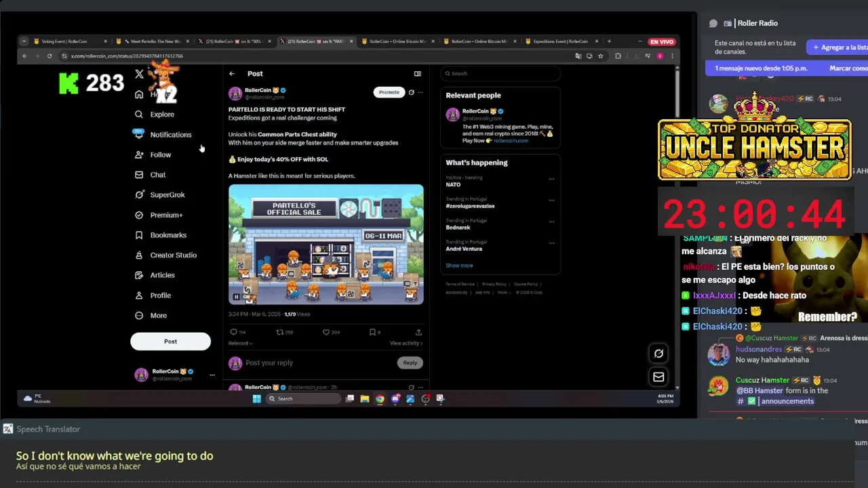This screenshot has width=868, height=488.
Task: Switch to the Voting Event RollerCoin tab
Action: click(x=70, y=41)
